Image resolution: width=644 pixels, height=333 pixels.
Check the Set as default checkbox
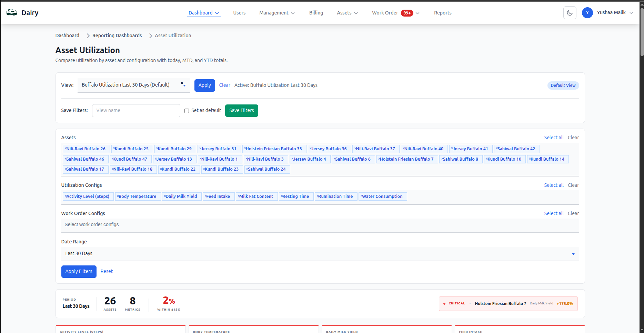click(187, 111)
